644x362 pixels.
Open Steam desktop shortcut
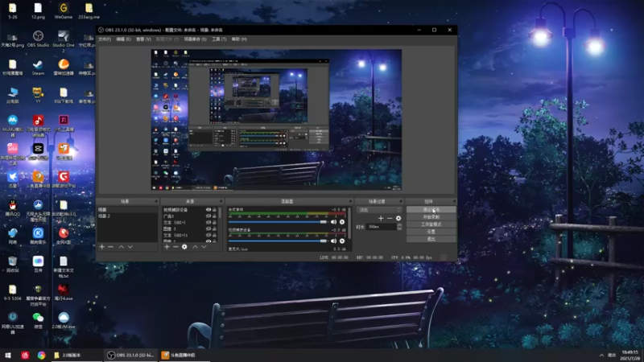38,68
